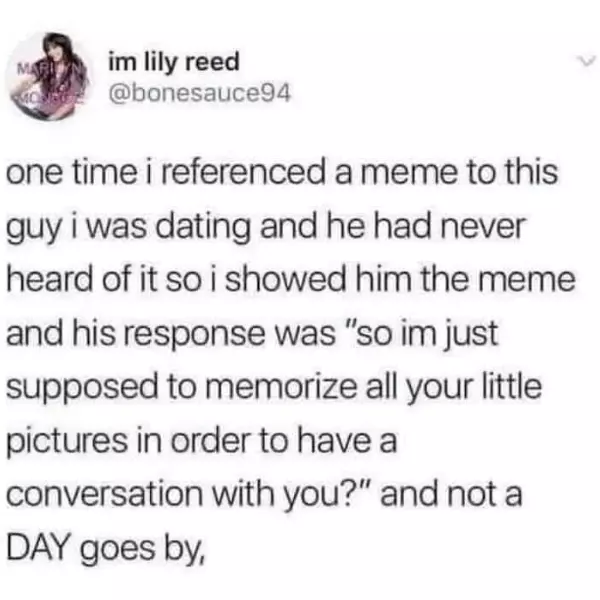Click the line "pictures in order to have a"
This screenshot has height=600, width=600.
[202, 442]
